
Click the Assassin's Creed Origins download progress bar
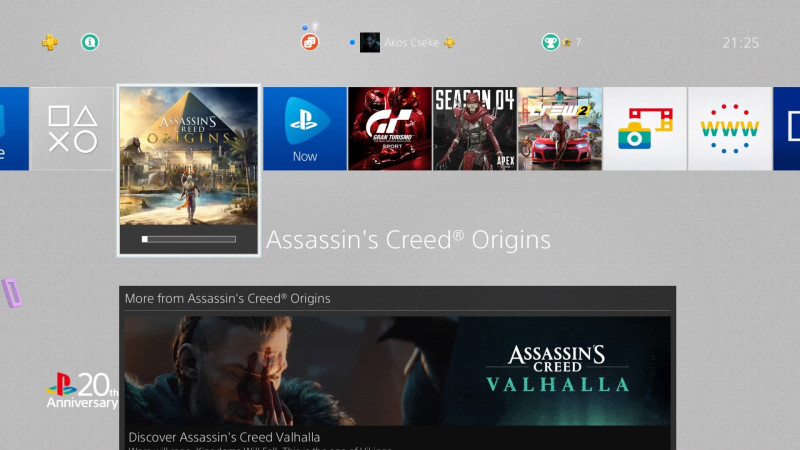coord(189,239)
